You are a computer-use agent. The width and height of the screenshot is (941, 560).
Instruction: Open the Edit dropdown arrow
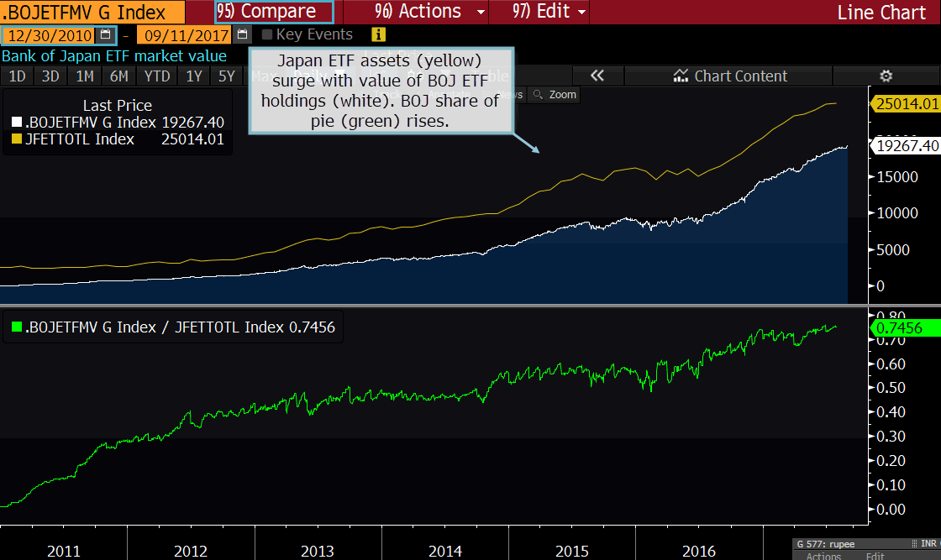point(581,12)
